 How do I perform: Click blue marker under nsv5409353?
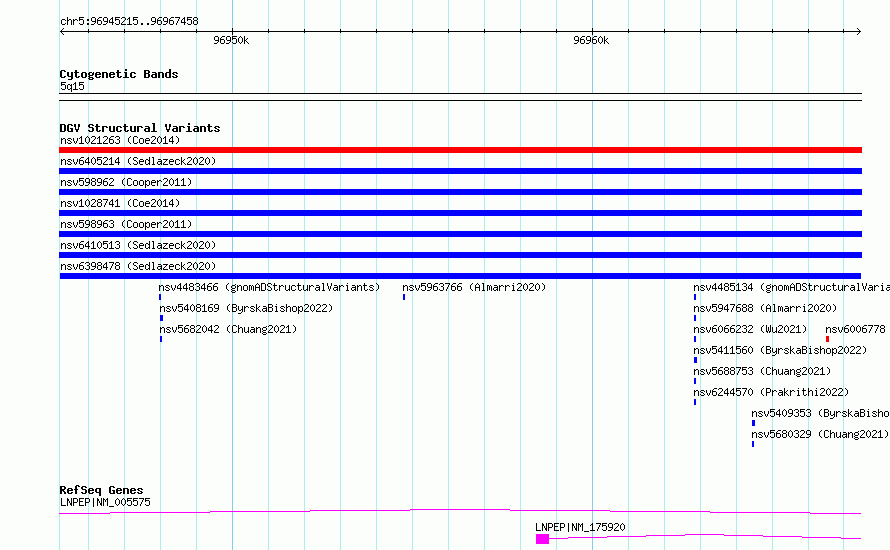coord(753,423)
